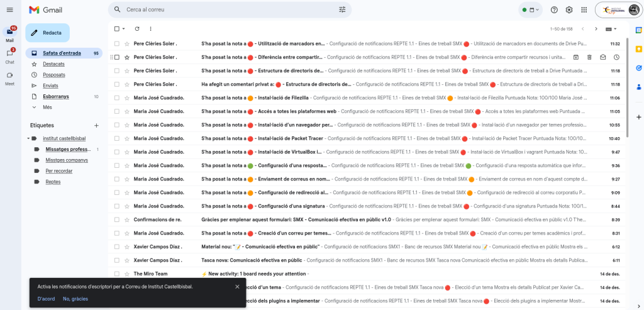Collapse the institut castellbisbal label
The height and width of the screenshot is (310, 644).
[28, 138]
